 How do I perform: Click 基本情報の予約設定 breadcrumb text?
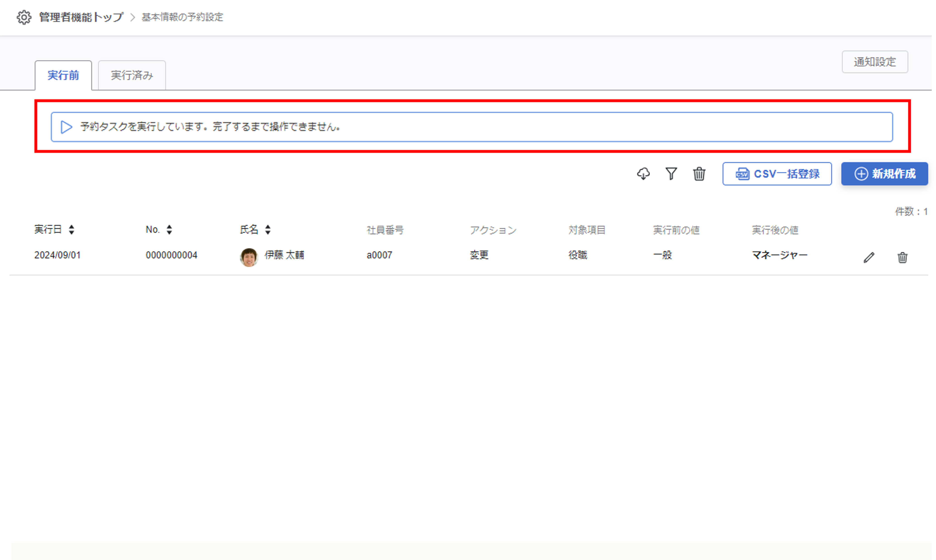pos(183,17)
